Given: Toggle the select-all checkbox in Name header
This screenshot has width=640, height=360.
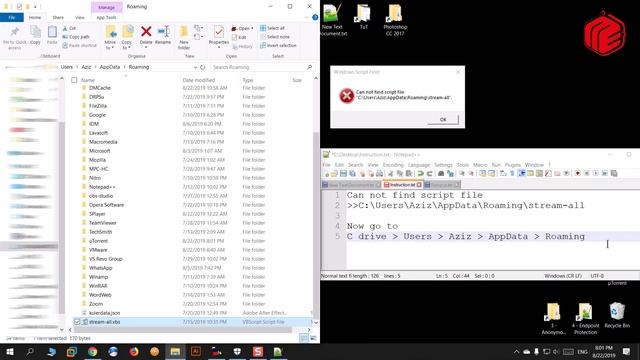Looking at the screenshot, I should (74, 80).
